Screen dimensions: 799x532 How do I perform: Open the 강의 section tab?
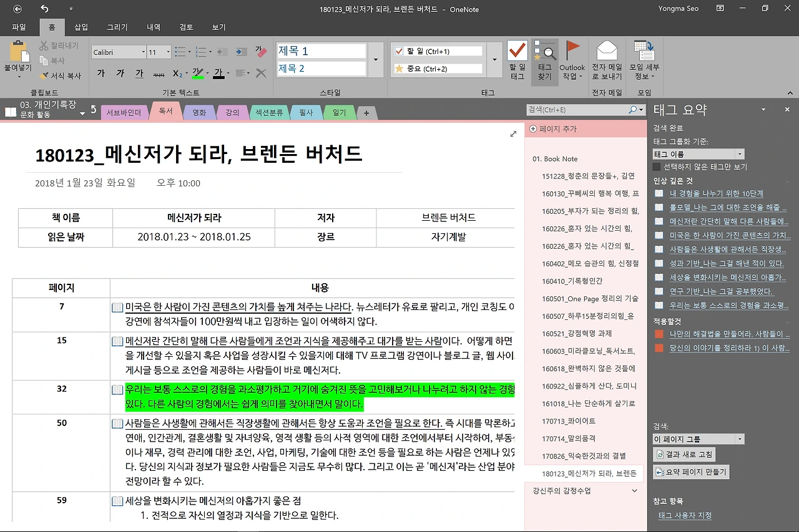232,112
